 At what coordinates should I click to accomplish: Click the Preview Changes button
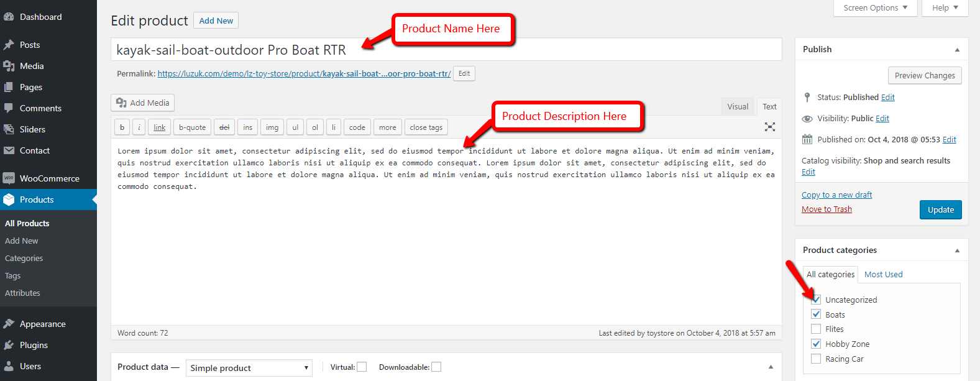[925, 75]
